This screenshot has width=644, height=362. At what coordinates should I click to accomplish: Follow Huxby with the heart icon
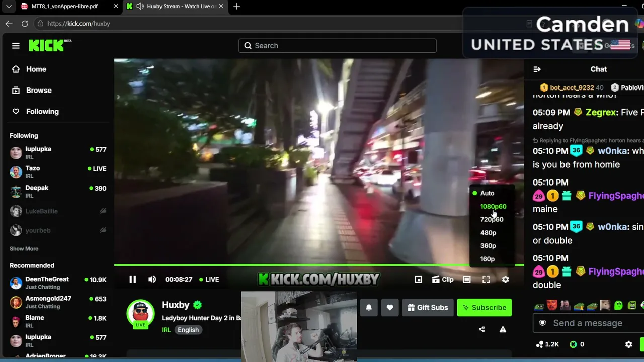point(390,308)
